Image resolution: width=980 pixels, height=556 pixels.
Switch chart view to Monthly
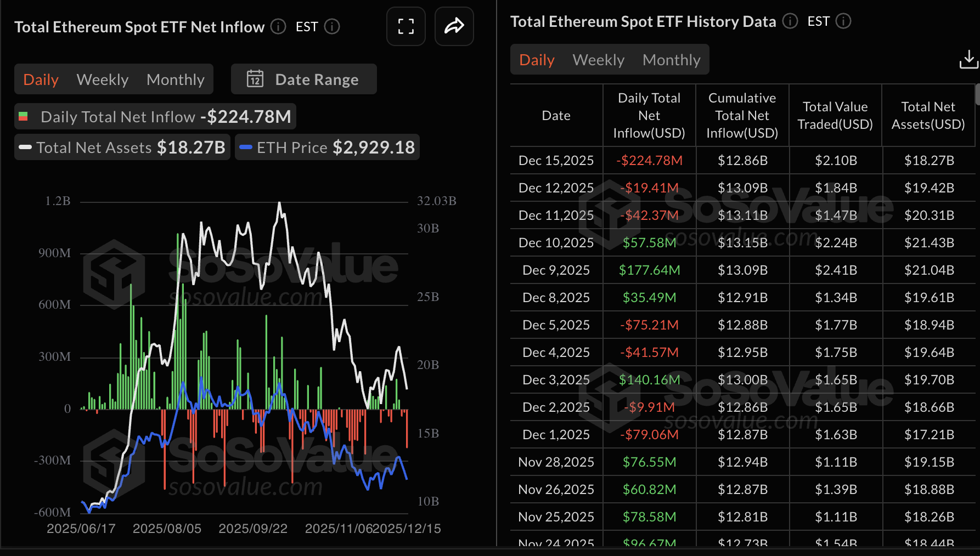[x=175, y=79]
